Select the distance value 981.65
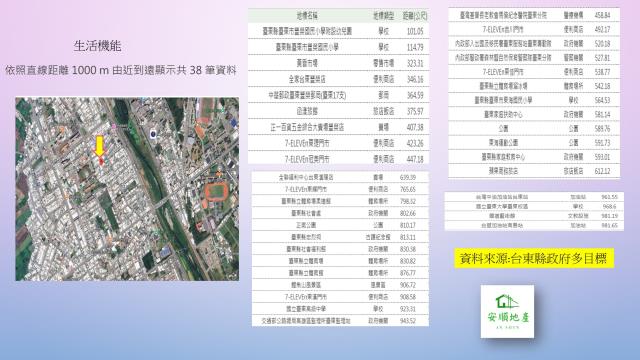 click(x=609, y=225)
